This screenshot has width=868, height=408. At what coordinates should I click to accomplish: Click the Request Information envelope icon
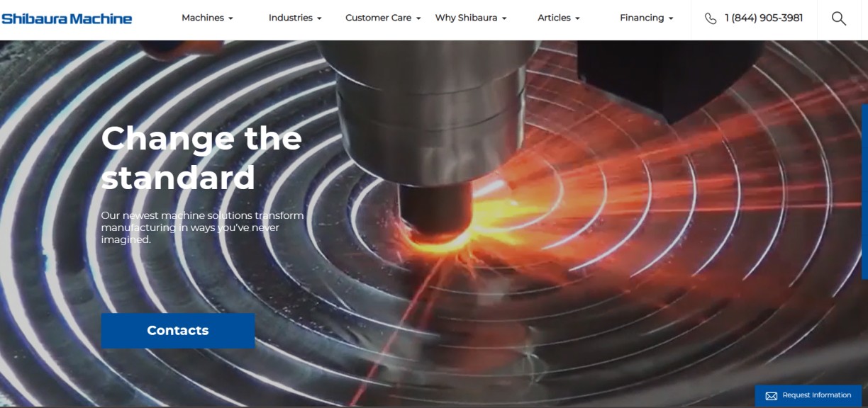772,396
